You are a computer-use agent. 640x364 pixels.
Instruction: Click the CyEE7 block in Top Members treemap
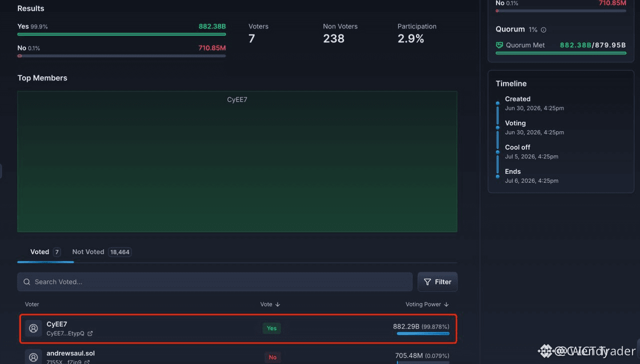[x=237, y=161]
